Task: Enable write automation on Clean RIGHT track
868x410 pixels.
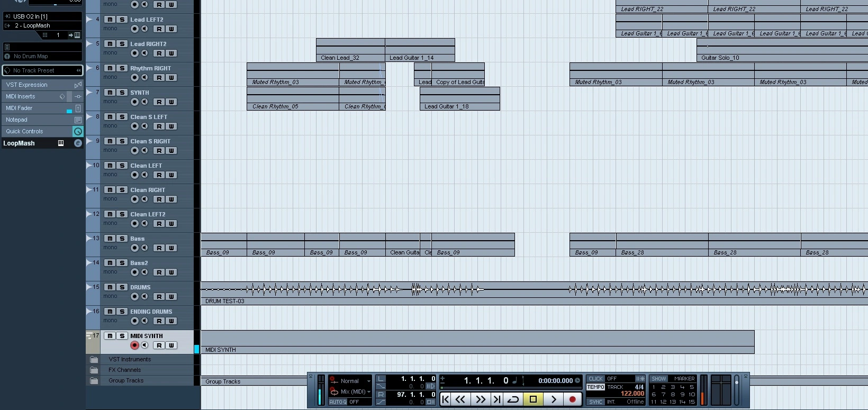Action: [171, 199]
